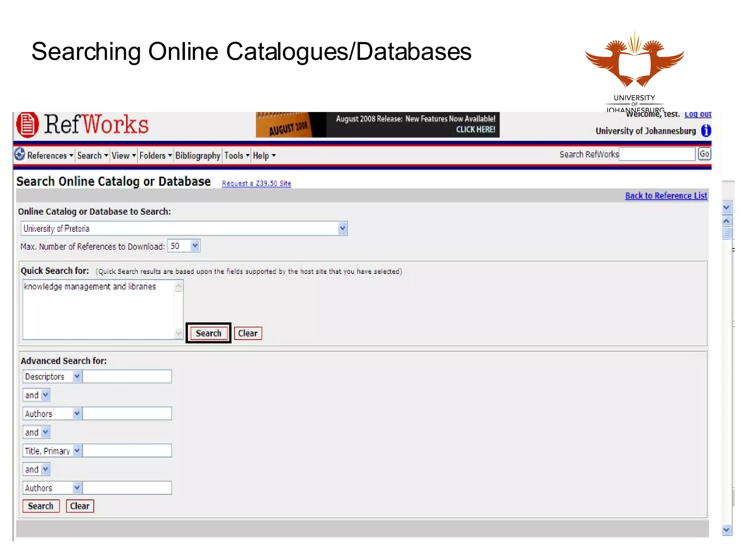The image size is (747, 560).
Task: Open the last Authors field dropdown
Action: click(52, 488)
